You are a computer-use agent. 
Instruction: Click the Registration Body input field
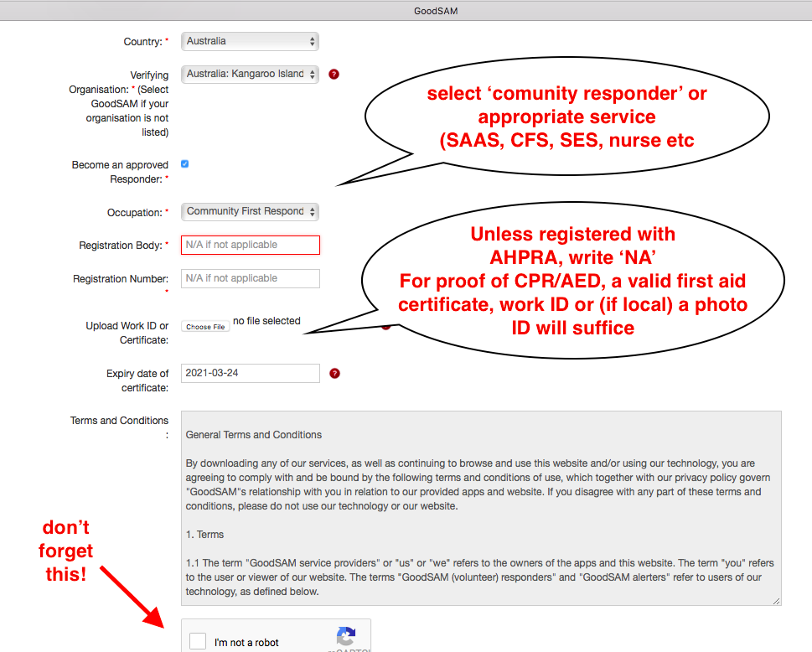(x=250, y=245)
